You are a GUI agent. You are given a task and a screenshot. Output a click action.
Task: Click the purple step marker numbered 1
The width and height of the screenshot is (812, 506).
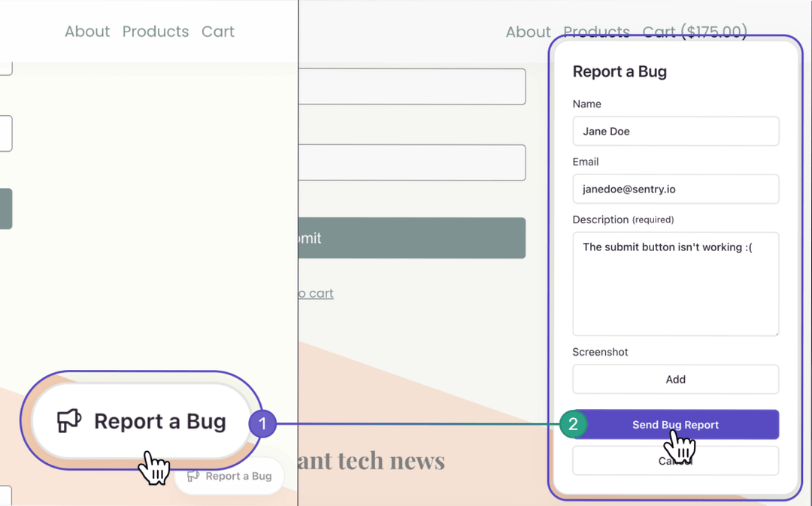[x=262, y=423]
